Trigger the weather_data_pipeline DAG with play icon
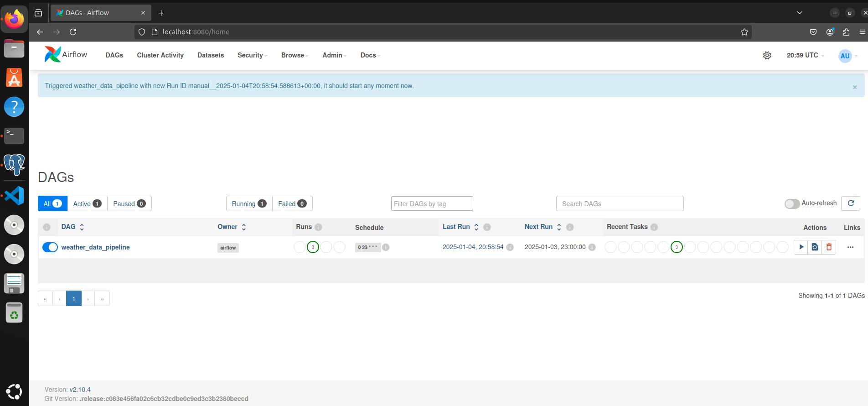Viewport: 868px width, 406px height. click(x=801, y=247)
